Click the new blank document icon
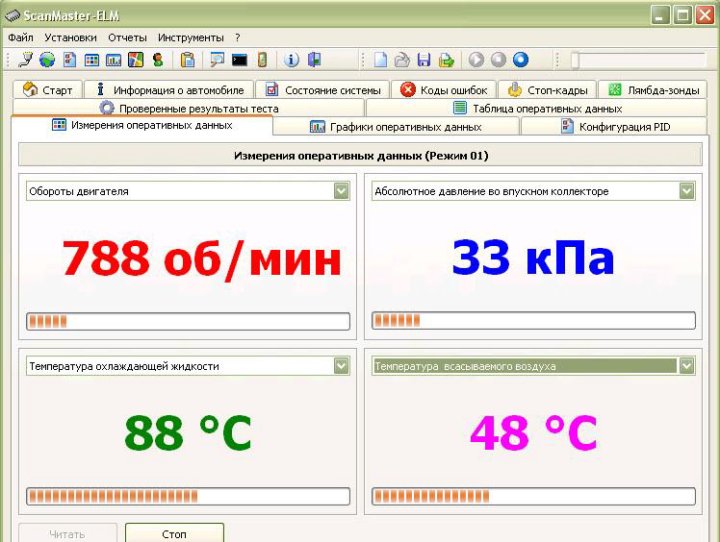 (x=380, y=60)
